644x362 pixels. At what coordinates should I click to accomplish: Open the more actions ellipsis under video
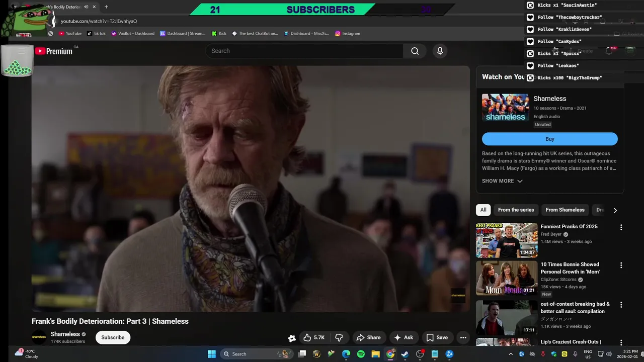(x=463, y=337)
